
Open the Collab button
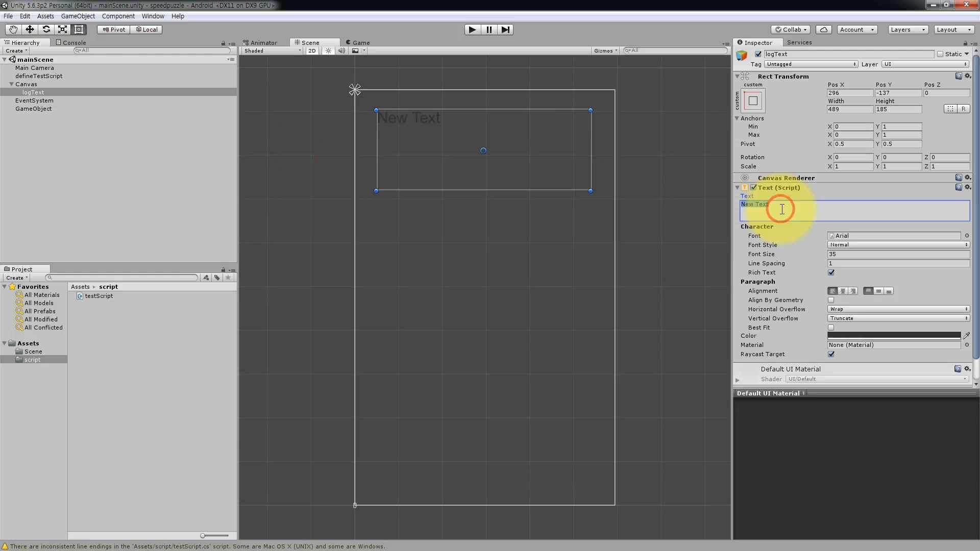pos(791,30)
